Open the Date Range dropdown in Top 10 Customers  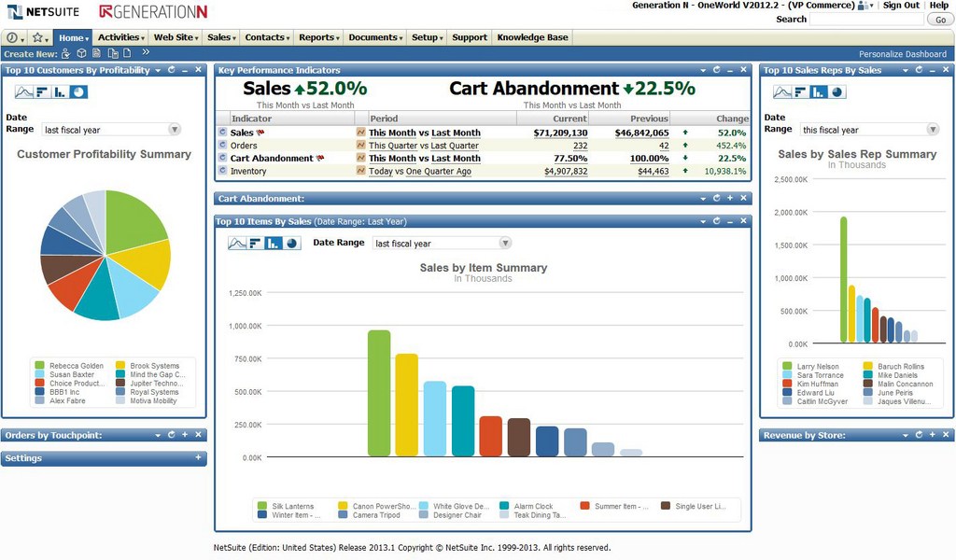[175, 130]
